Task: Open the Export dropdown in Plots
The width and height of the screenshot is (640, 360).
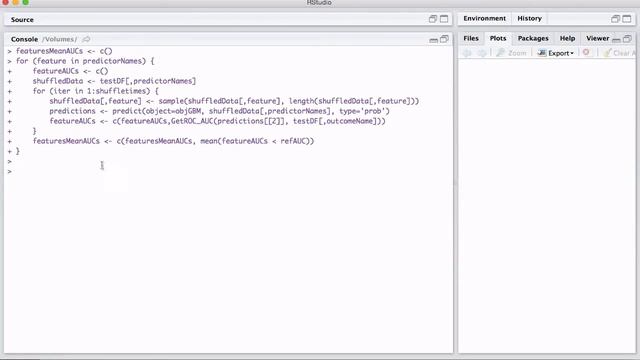Action: [x=556, y=53]
